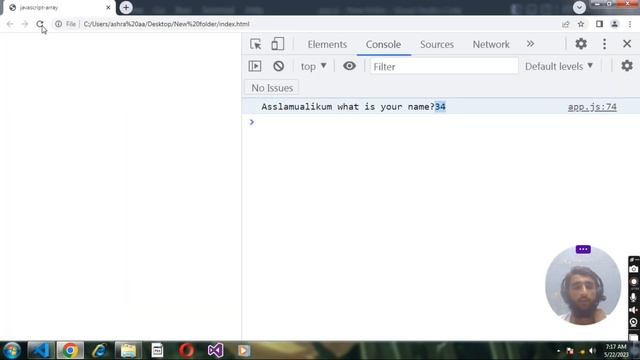Open the app.js:74 source link

(x=592, y=107)
